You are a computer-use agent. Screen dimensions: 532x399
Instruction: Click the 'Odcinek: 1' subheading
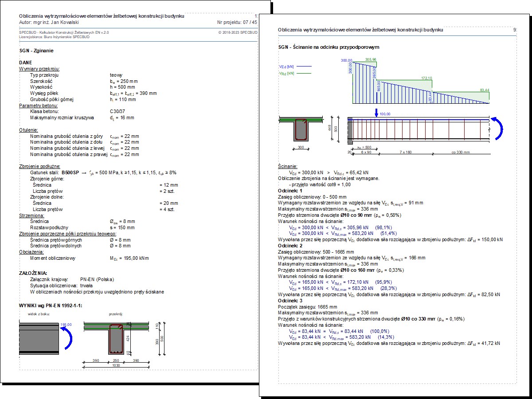tap(290, 190)
